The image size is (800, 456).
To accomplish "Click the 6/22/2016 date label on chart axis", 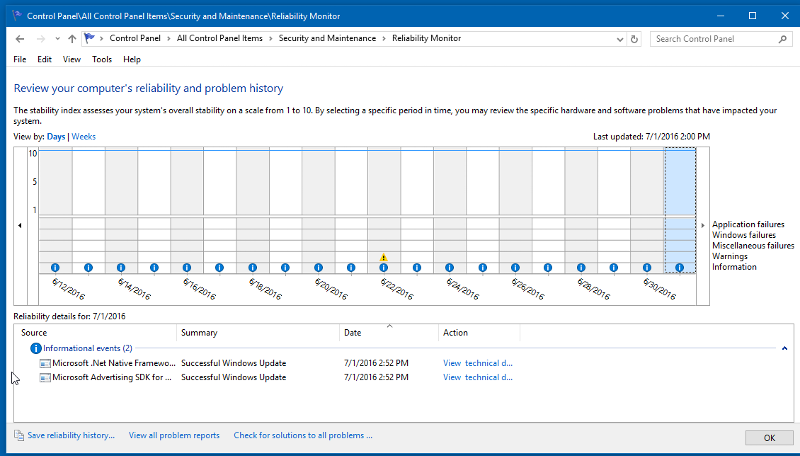I will 396,289.
